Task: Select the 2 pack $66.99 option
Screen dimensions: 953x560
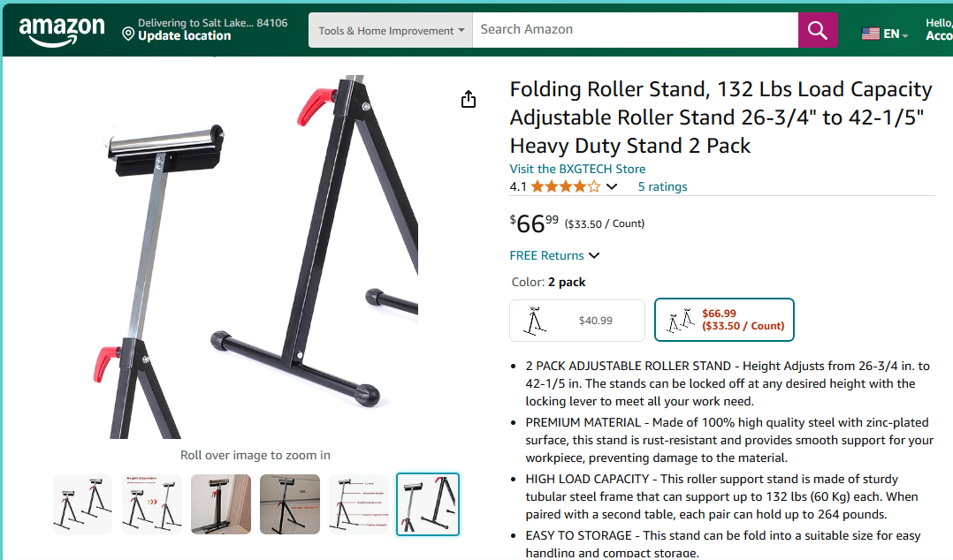Action: (724, 320)
